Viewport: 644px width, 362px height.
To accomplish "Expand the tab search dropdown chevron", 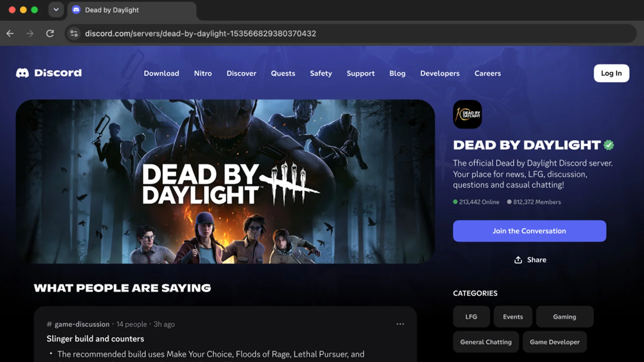I will pyautogui.click(x=56, y=10).
